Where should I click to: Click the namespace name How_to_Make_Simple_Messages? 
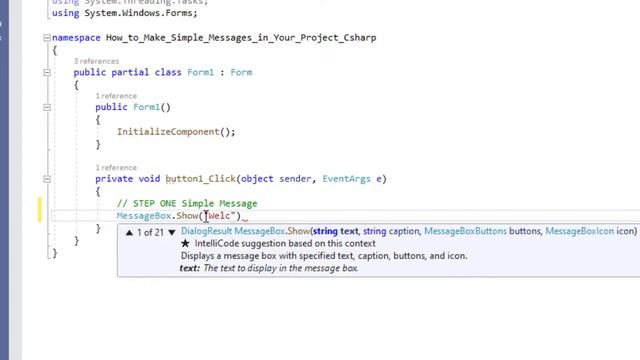coord(241,38)
